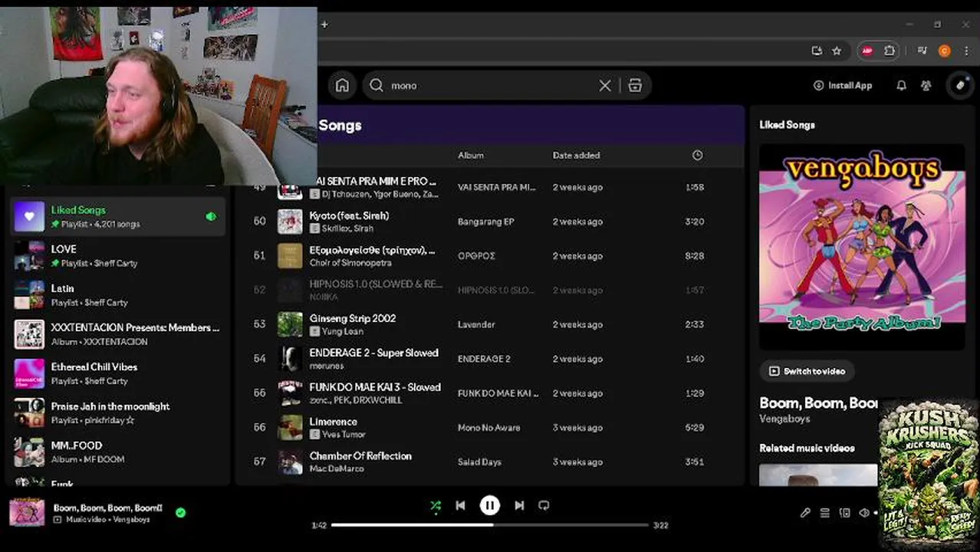Image resolution: width=980 pixels, height=552 pixels.
Task: Click into the search field containing 'mono'
Action: pos(491,85)
